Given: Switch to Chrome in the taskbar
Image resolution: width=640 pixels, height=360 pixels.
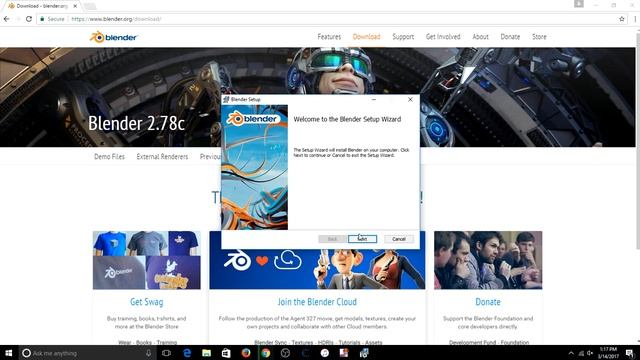Looking at the screenshot, I should [x=265, y=353].
